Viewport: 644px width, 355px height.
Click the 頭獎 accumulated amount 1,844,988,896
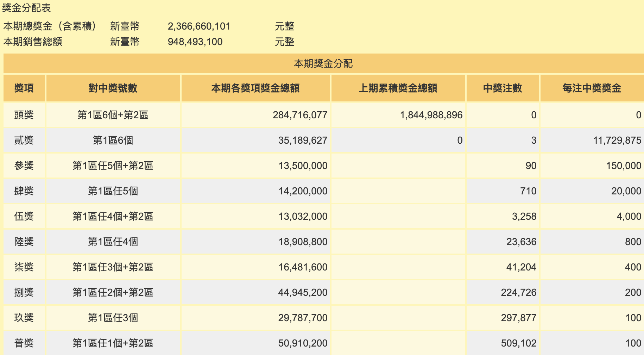click(x=431, y=115)
